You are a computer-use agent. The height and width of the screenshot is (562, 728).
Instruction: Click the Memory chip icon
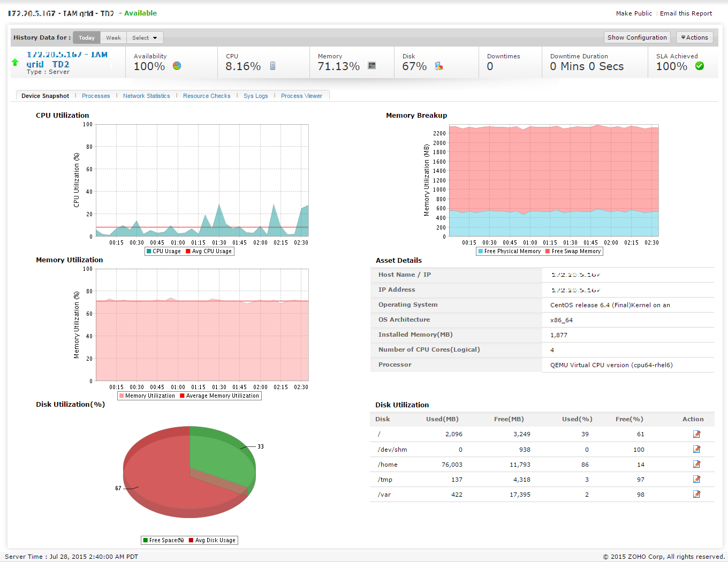[371, 66]
